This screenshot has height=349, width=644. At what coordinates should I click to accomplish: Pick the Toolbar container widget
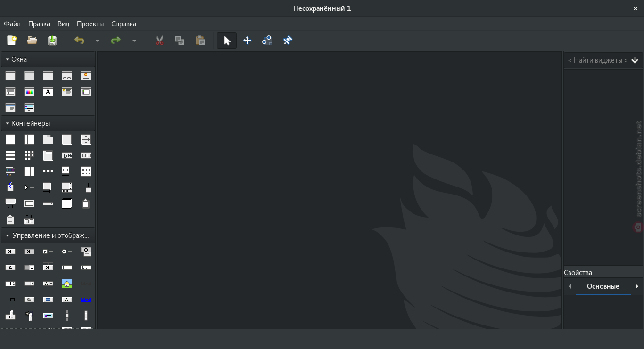(86, 155)
